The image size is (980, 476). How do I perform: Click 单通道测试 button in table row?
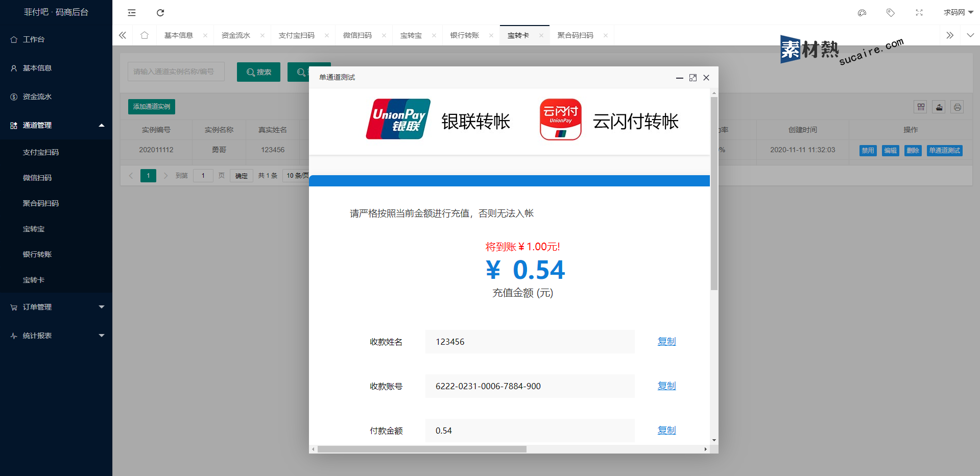click(x=945, y=151)
